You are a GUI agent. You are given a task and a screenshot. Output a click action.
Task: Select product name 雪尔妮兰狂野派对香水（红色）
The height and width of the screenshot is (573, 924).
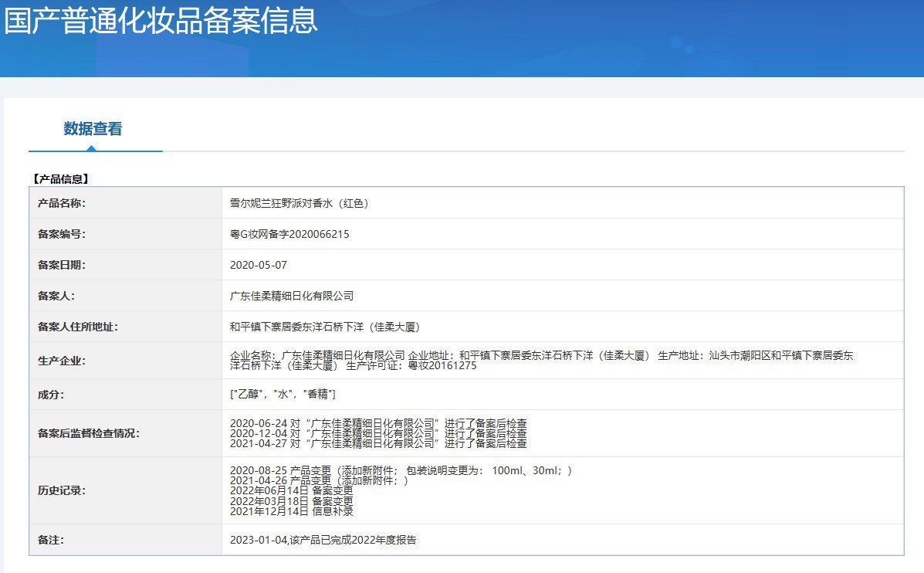pos(300,203)
